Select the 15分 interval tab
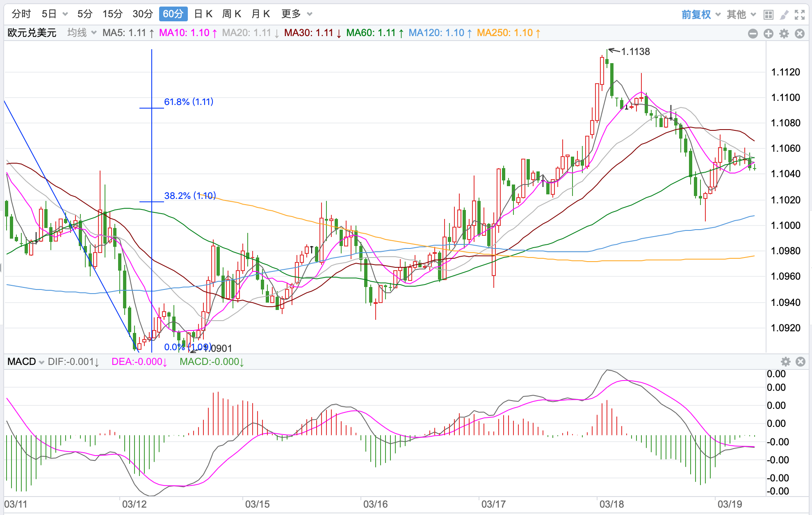The width and height of the screenshot is (812, 515). pyautogui.click(x=112, y=14)
